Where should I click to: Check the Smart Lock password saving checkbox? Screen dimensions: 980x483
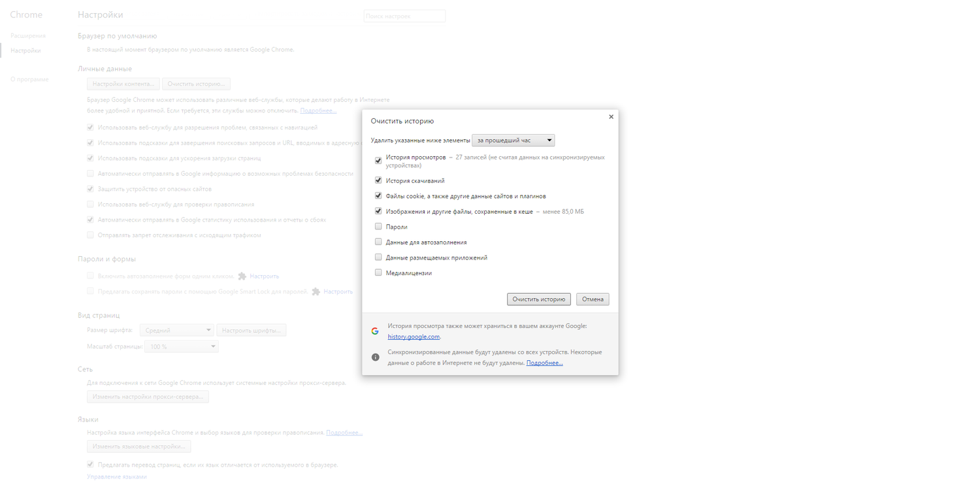pyautogui.click(x=91, y=291)
